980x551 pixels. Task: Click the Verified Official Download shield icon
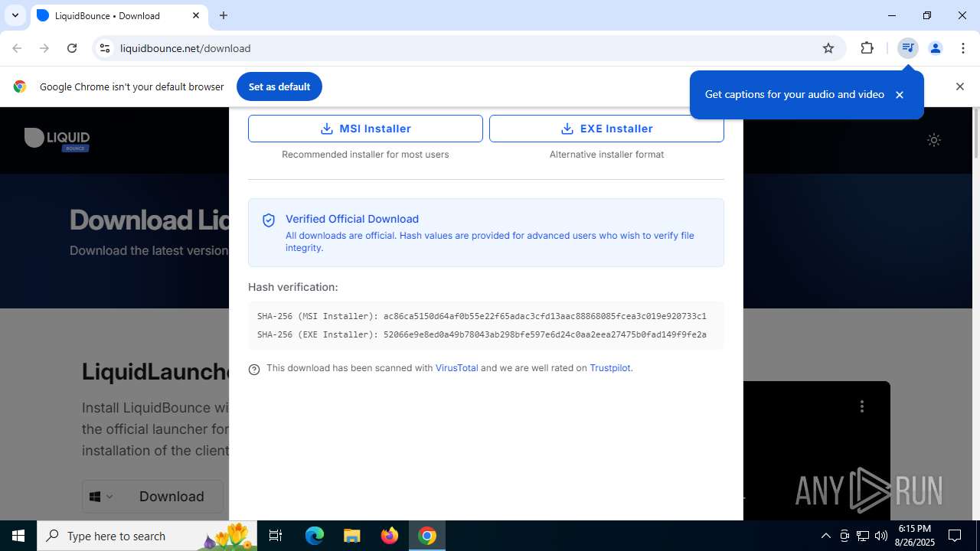pyautogui.click(x=269, y=220)
